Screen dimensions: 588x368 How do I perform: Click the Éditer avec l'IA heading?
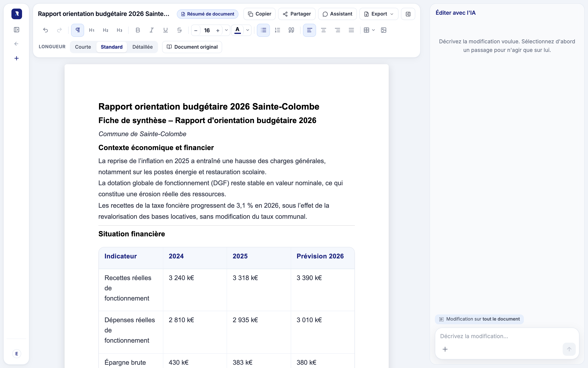click(x=455, y=13)
